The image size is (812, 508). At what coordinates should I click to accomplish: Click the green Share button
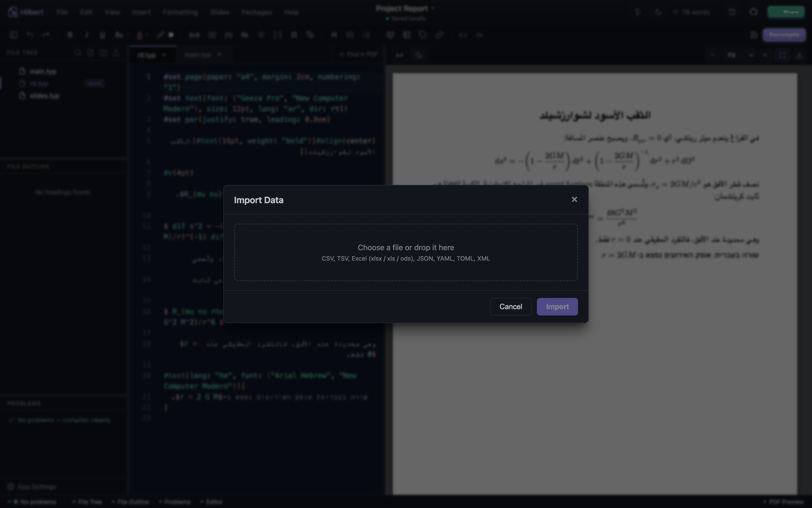pos(786,12)
